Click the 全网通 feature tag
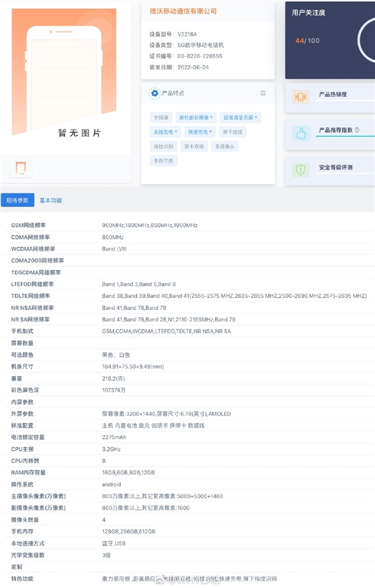The height and width of the screenshot is (588, 375). (x=161, y=117)
